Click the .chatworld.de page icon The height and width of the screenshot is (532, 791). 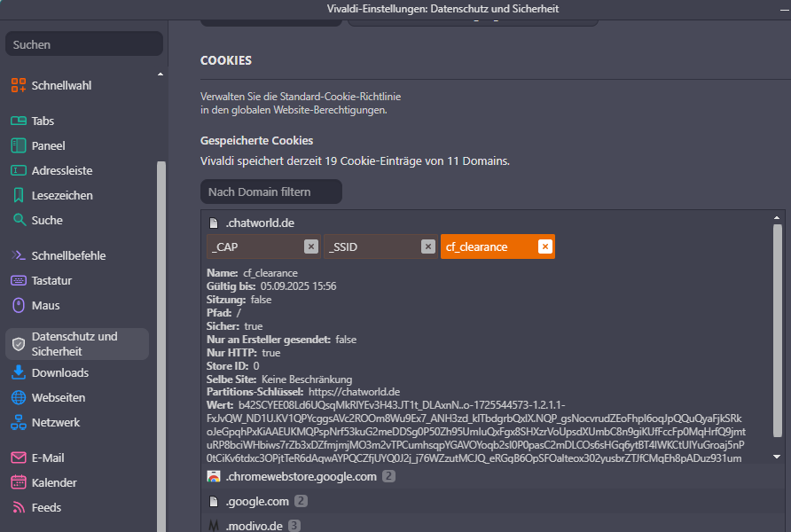point(214,223)
